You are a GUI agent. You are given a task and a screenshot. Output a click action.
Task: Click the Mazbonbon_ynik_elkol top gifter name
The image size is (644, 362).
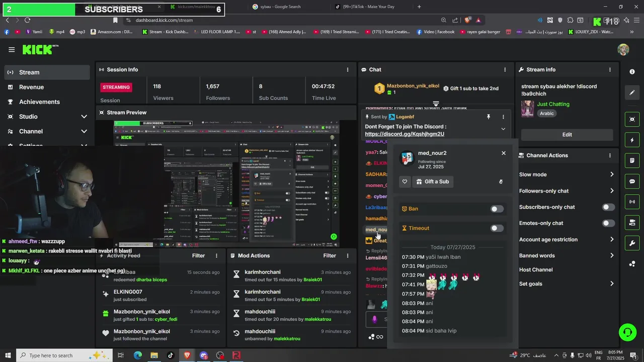pos(413,86)
